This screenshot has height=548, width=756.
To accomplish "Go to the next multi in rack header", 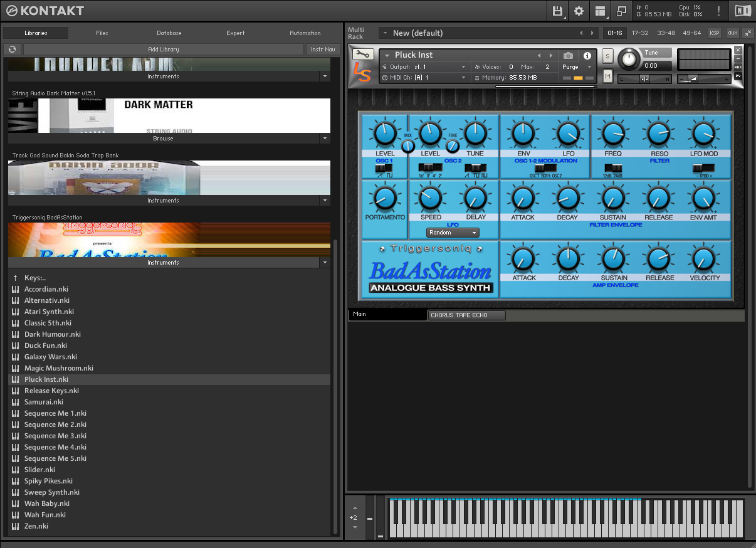I will click(591, 33).
